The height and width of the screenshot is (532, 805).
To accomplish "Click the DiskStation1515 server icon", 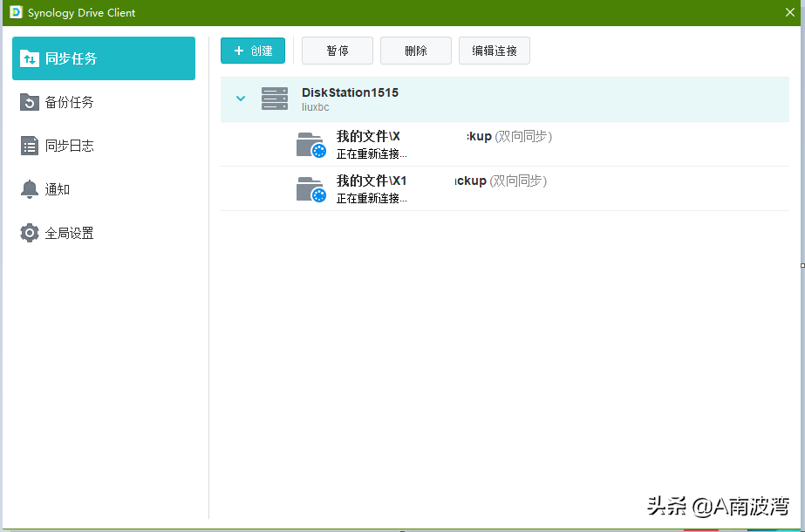I will coord(275,98).
